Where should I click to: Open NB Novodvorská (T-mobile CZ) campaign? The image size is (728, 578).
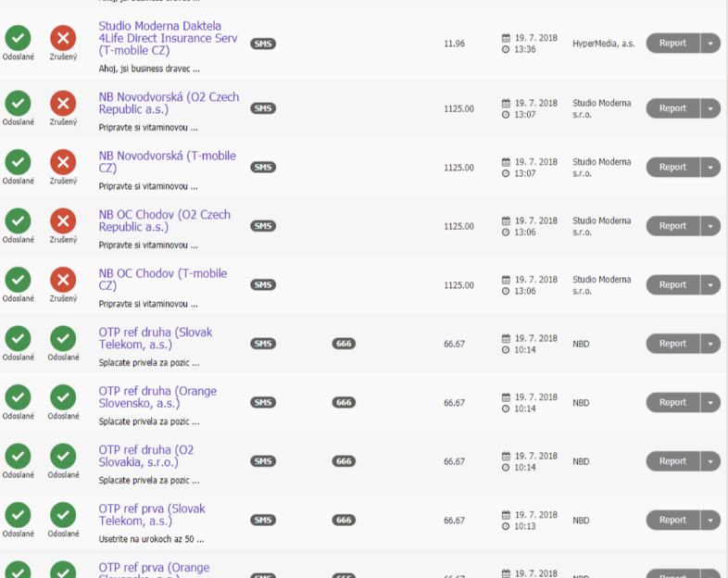167,162
